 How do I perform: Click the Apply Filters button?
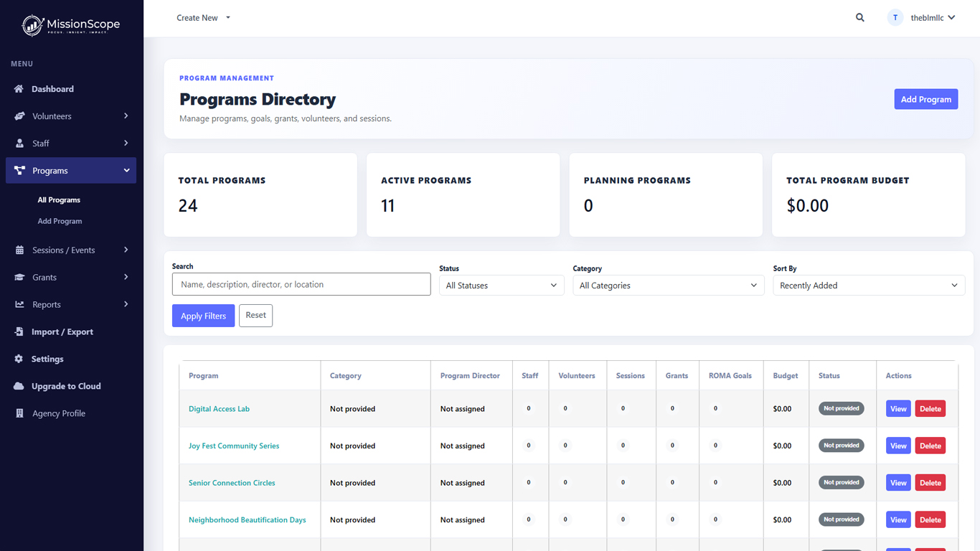[203, 316]
